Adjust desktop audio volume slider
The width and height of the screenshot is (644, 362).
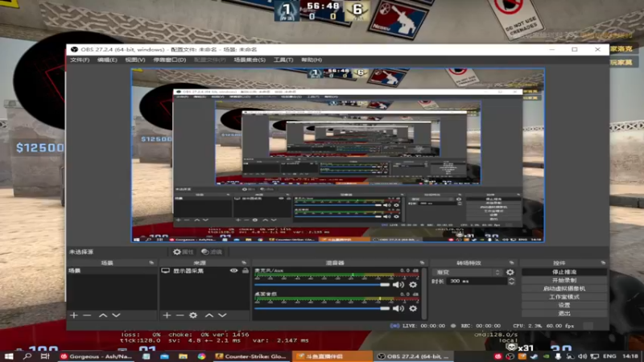(x=322, y=308)
